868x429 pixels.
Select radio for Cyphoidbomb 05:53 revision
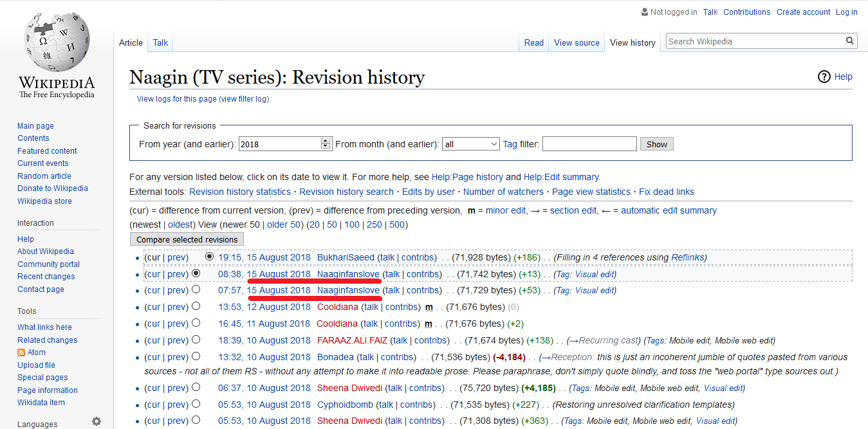tap(196, 404)
